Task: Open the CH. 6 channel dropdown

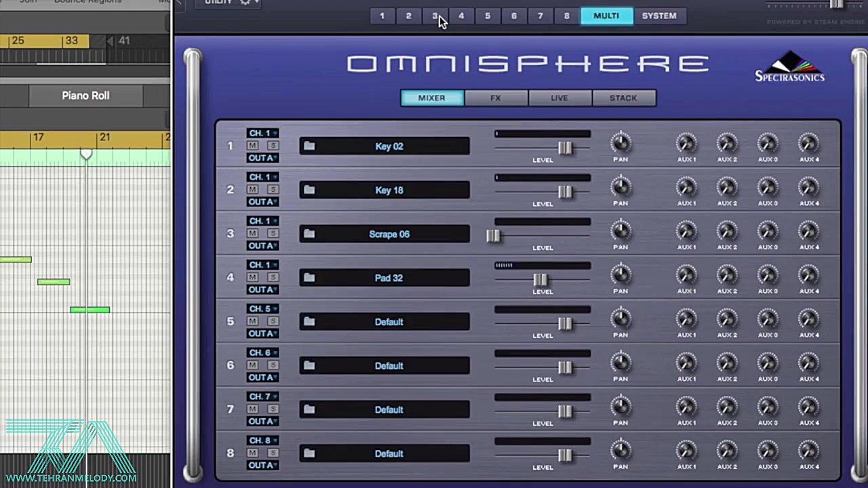Action: pos(262,353)
